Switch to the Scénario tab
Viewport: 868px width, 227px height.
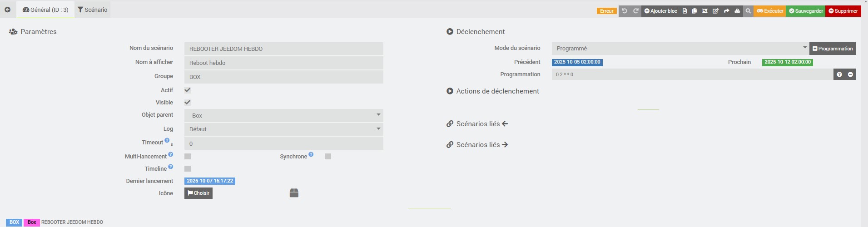click(x=93, y=10)
